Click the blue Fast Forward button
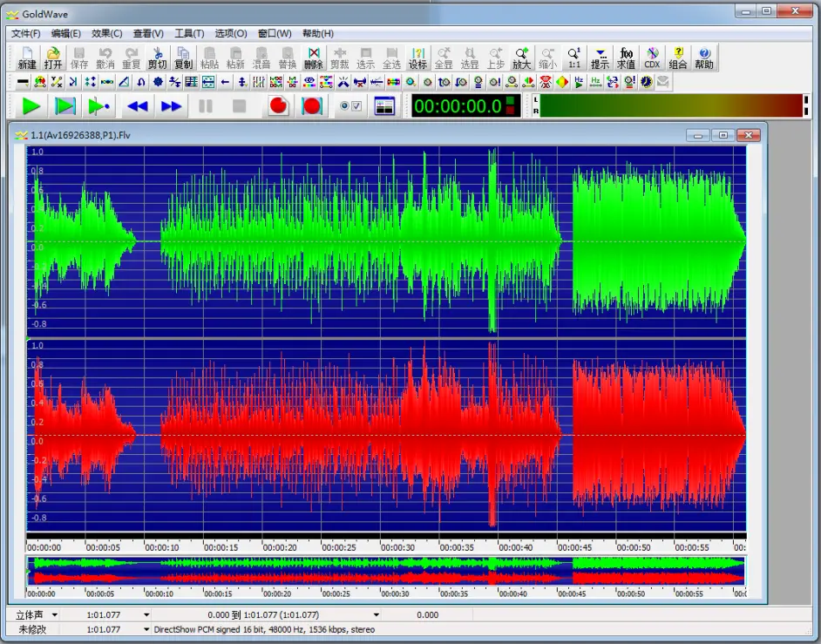The height and width of the screenshot is (644, 821). click(171, 106)
